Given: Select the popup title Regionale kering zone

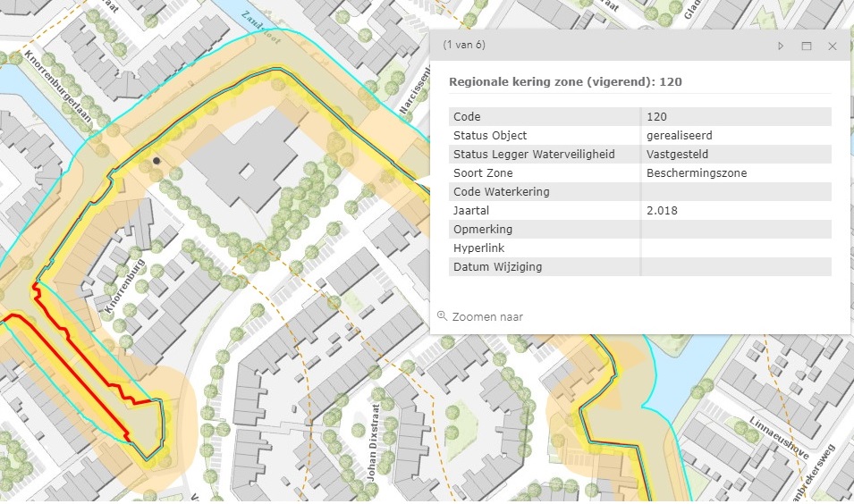Looking at the screenshot, I should point(565,82).
